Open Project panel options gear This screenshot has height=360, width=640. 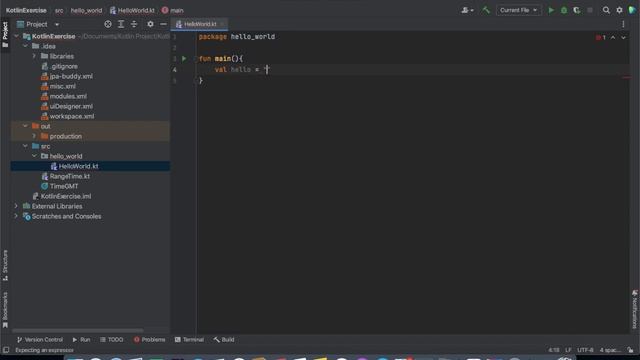150,24
